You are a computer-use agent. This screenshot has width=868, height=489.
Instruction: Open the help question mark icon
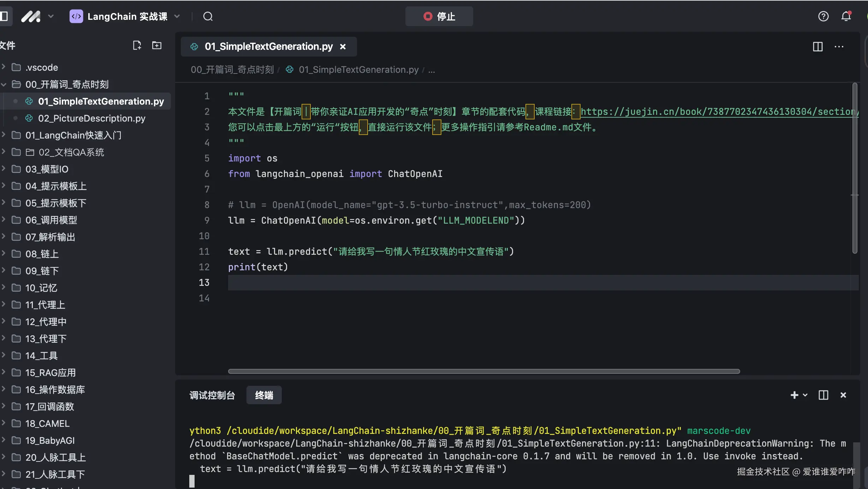coord(823,16)
